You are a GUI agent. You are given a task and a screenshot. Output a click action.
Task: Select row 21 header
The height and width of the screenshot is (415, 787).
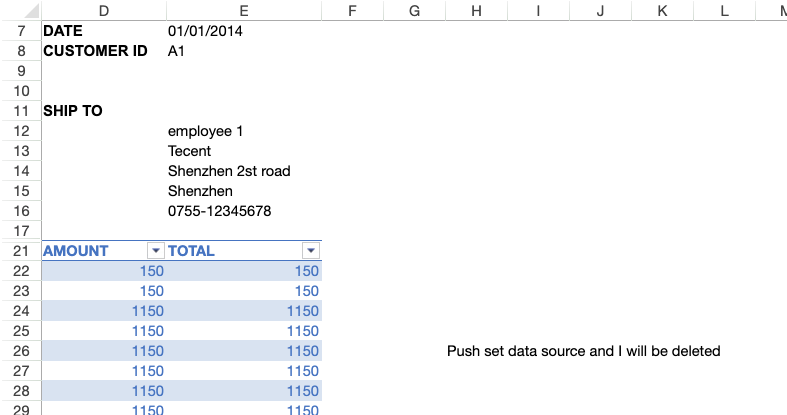coord(20,251)
